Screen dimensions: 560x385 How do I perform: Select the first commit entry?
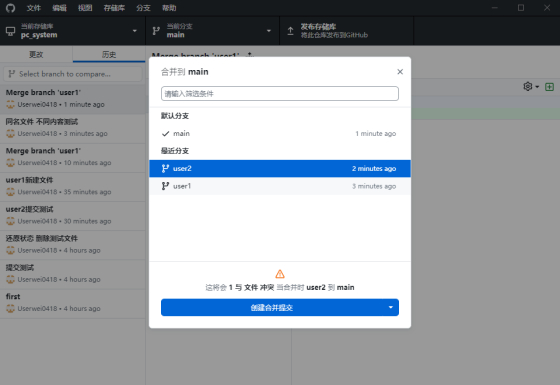click(x=72, y=302)
